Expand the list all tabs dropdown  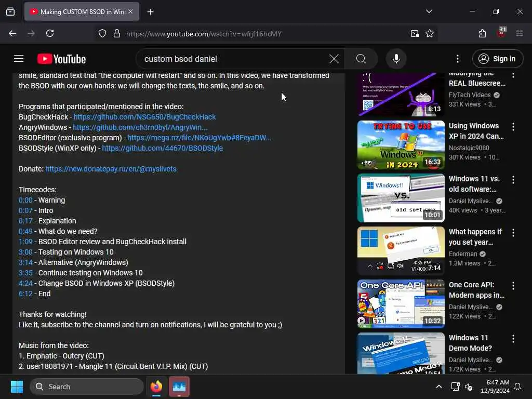point(429,11)
